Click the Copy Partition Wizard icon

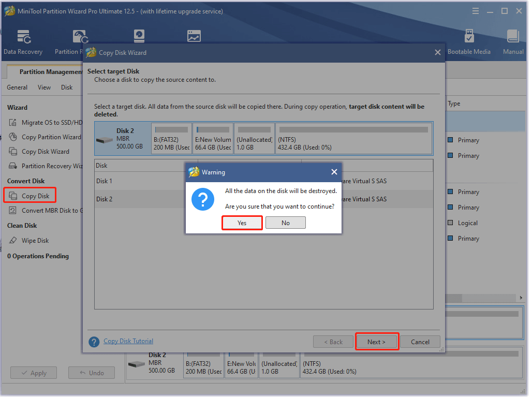pyautogui.click(x=13, y=138)
